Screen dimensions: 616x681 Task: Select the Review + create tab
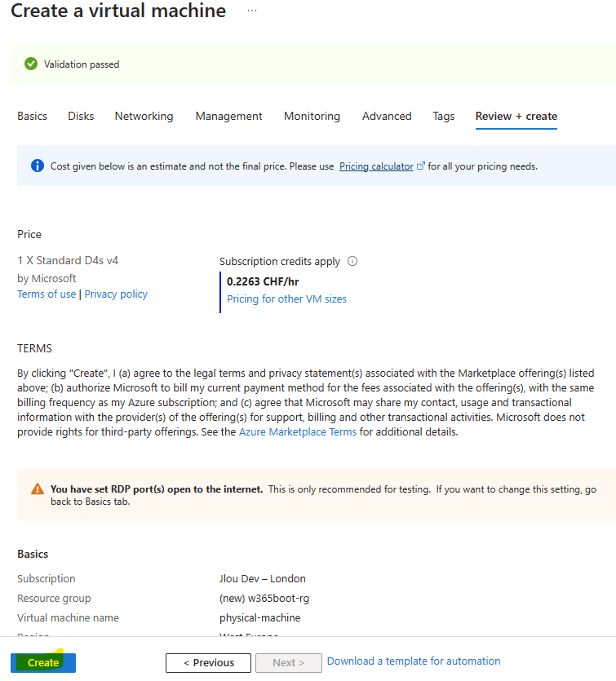click(516, 116)
